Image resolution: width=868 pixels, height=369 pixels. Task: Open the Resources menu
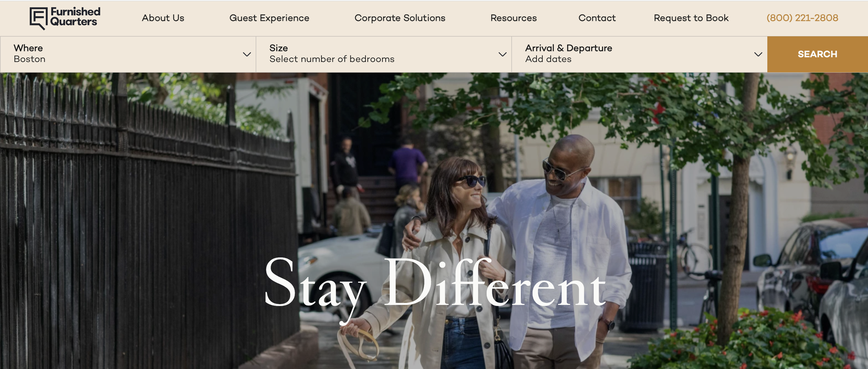(x=513, y=18)
